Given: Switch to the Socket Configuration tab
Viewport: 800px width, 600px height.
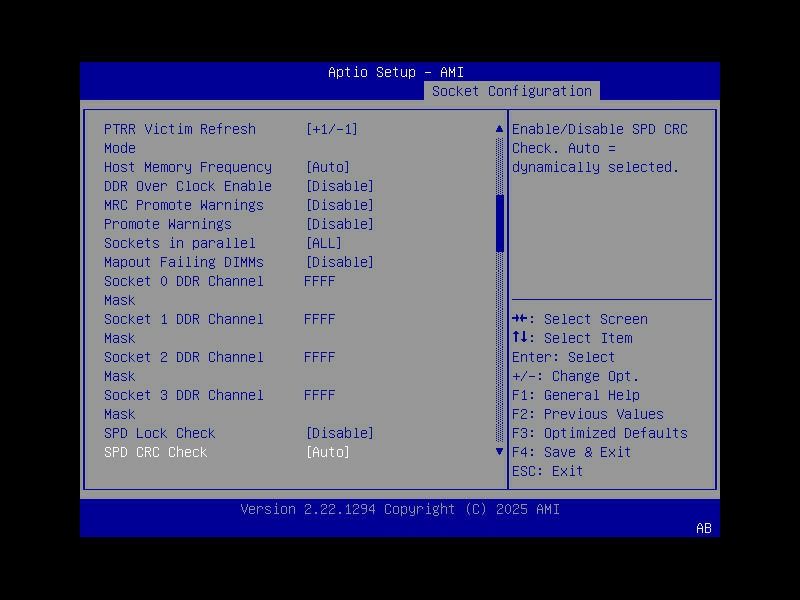Looking at the screenshot, I should point(512,90).
